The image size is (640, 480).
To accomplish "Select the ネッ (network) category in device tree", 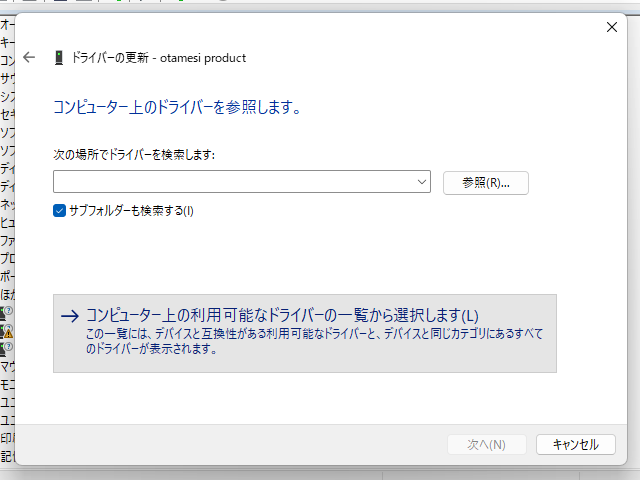I will point(7,204).
